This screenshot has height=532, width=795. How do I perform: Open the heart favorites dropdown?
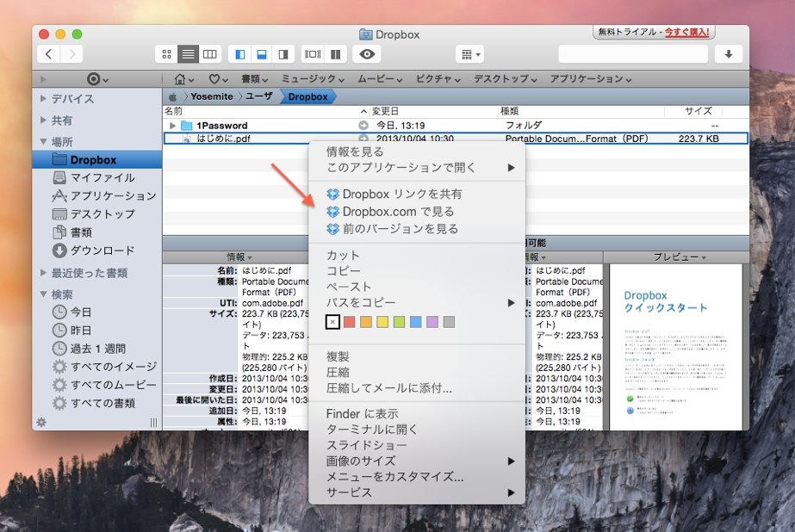(x=219, y=79)
